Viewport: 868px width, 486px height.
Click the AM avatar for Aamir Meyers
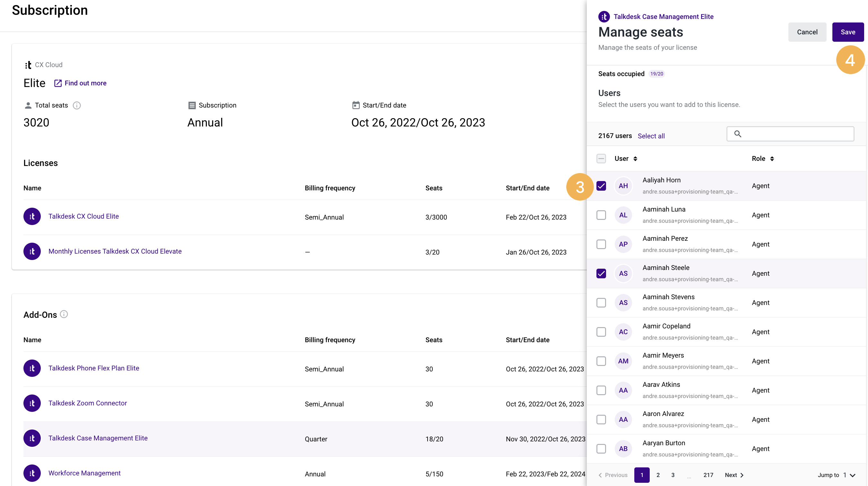(623, 361)
